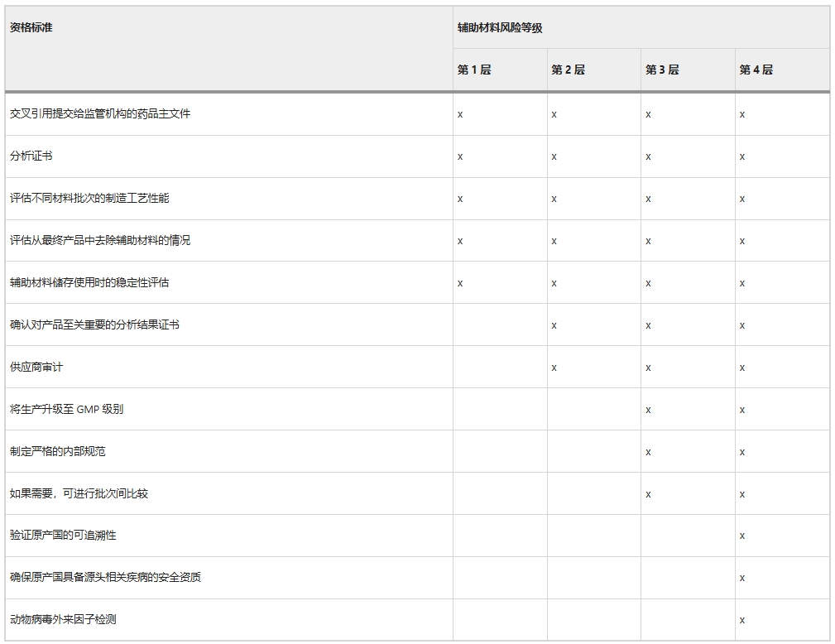The height and width of the screenshot is (644, 835).
Task: Select the 第 3 层 column header
Action: [662, 70]
